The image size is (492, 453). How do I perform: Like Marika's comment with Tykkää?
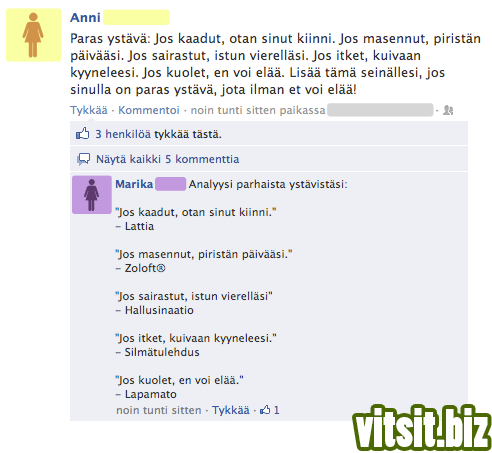pyautogui.click(x=231, y=410)
